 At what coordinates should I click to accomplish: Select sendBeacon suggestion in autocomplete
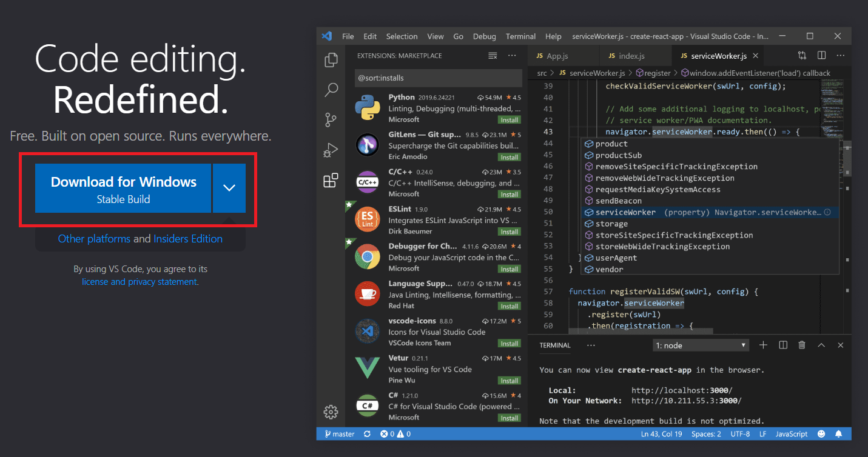coord(710,201)
